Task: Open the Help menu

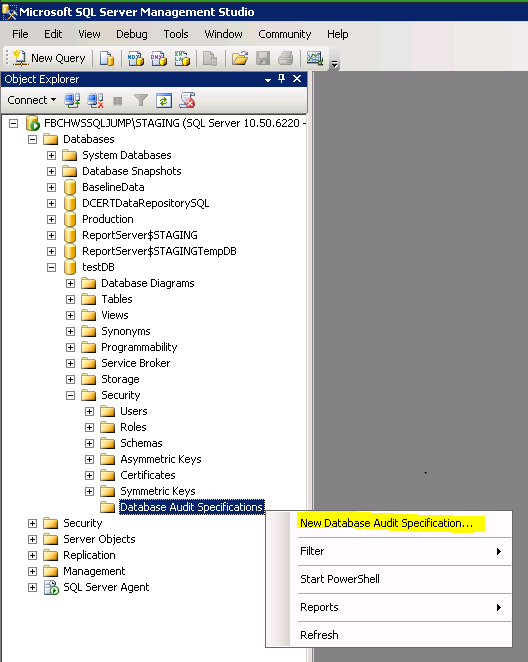Action: pyautogui.click(x=338, y=34)
